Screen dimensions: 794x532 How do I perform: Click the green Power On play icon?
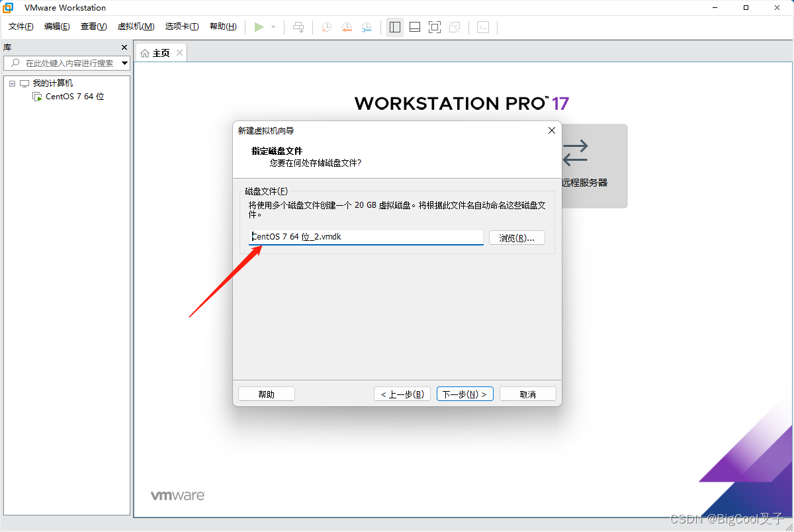(259, 27)
